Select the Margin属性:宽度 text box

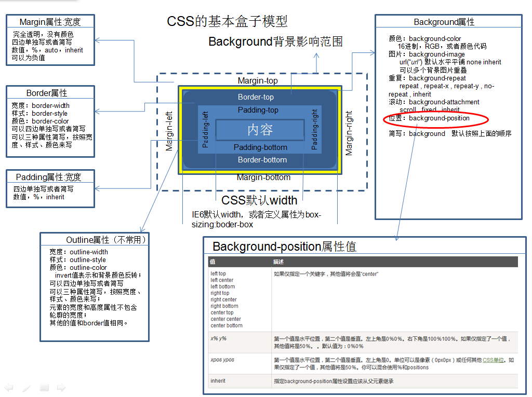(50, 40)
